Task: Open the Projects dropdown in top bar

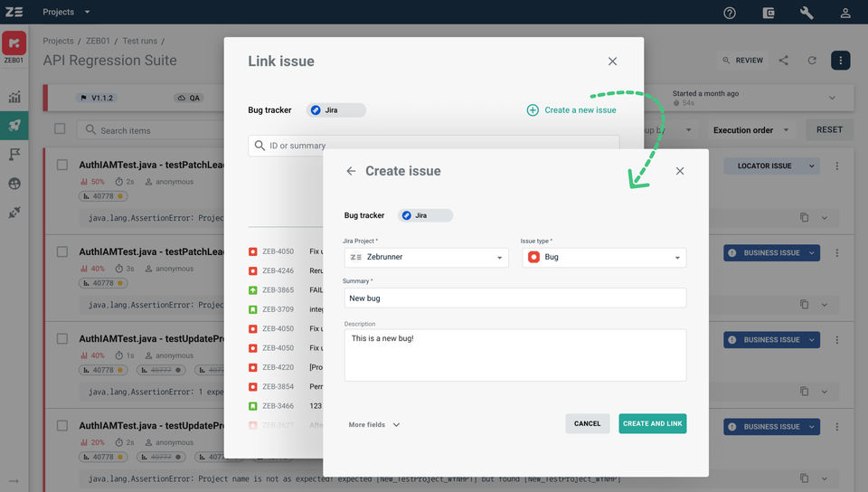Action: tap(66, 12)
